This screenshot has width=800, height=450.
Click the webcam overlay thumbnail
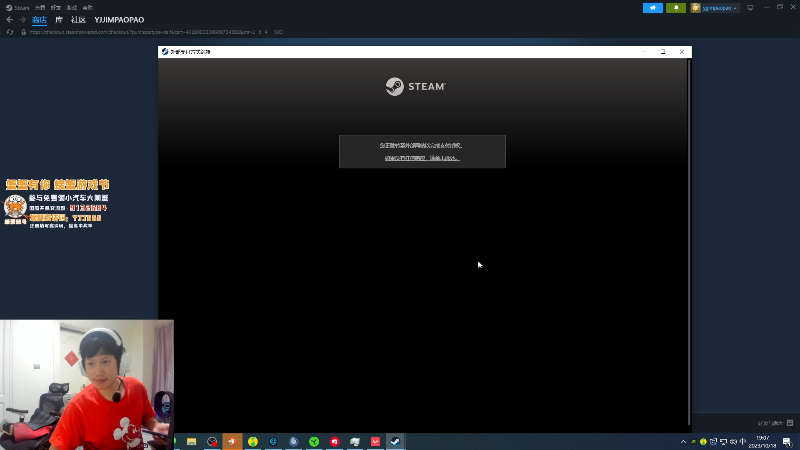pyautogui.click(x=87, y=385)
